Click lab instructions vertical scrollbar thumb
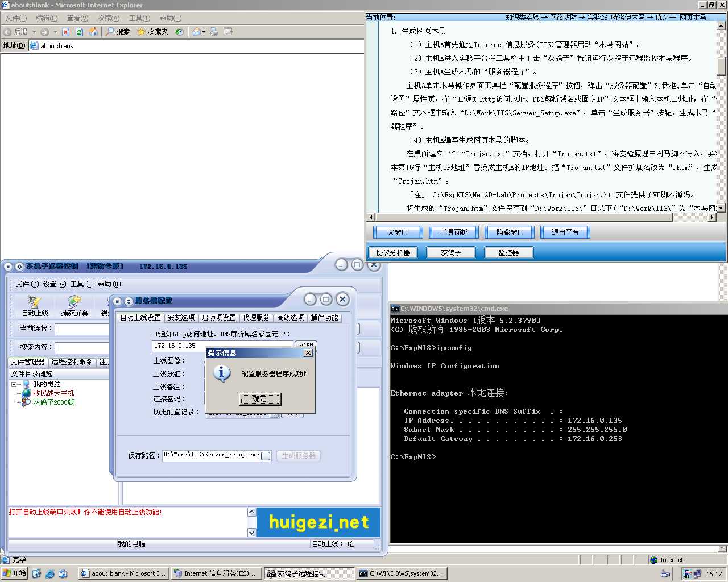This screenshot has width=728, height=582. coord(721,66)
